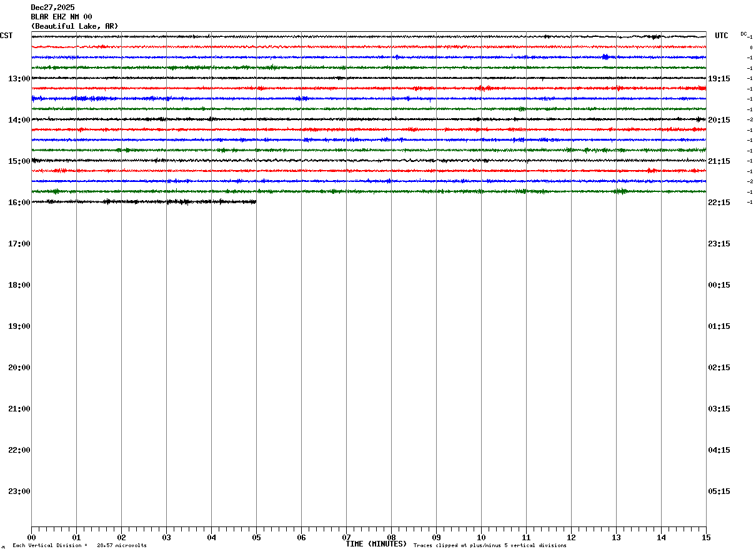
Task: Click the TIME (MINUTES) axis title
Action: click(x=376, y=544)
